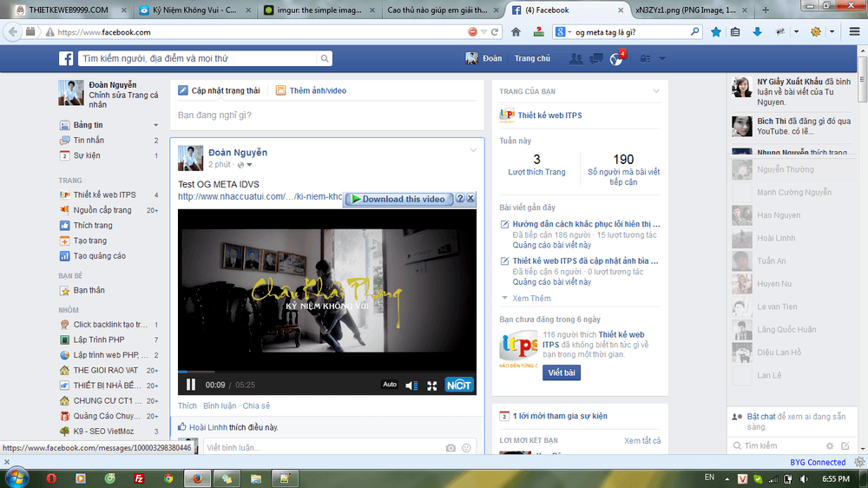Click the Bạn đang nghĩ gì status field
This screenshot has width=868, height=488.
(x=327, y=115)
